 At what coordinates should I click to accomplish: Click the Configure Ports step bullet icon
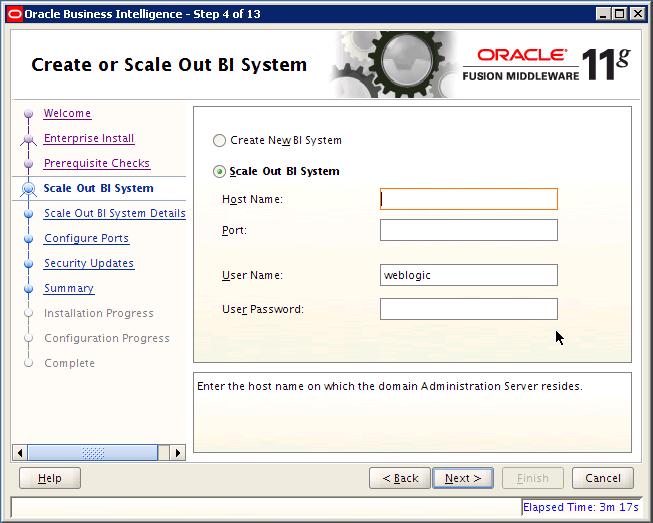[x=28, y=239]
